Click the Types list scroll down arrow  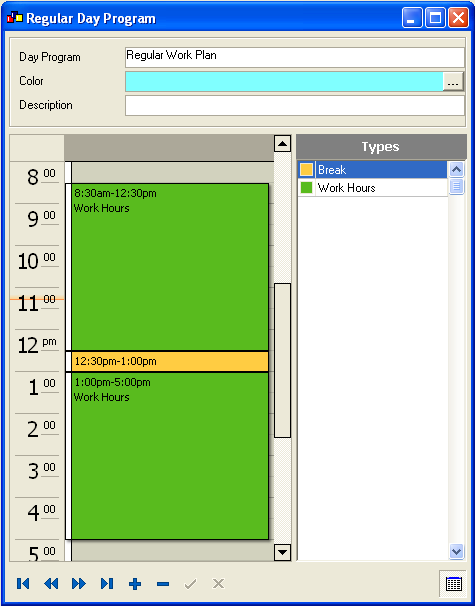coord(456,552)
